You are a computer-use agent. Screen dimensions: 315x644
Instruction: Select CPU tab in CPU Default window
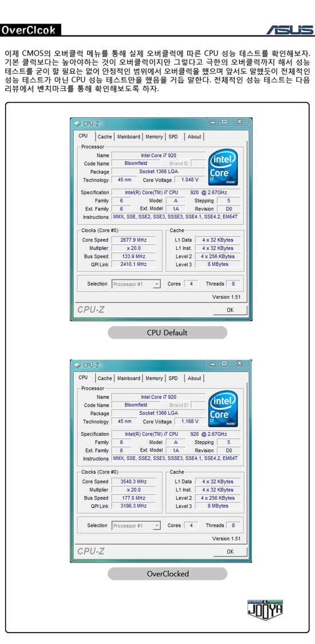(84, 136)
